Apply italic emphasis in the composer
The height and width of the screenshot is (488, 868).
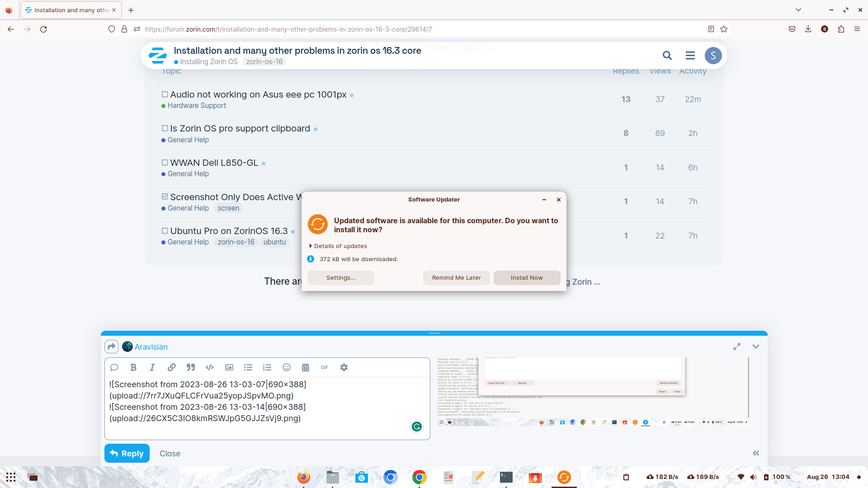[x=152, y=367]
